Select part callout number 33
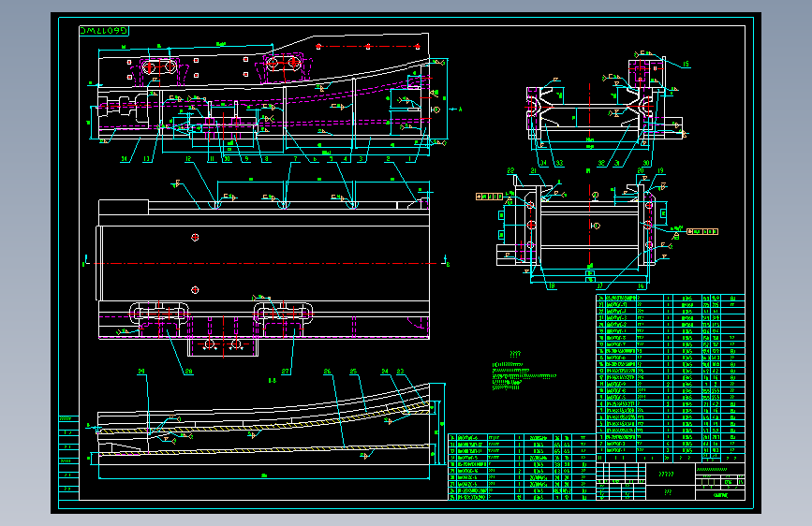812x526 pixels. click(559, 163)
